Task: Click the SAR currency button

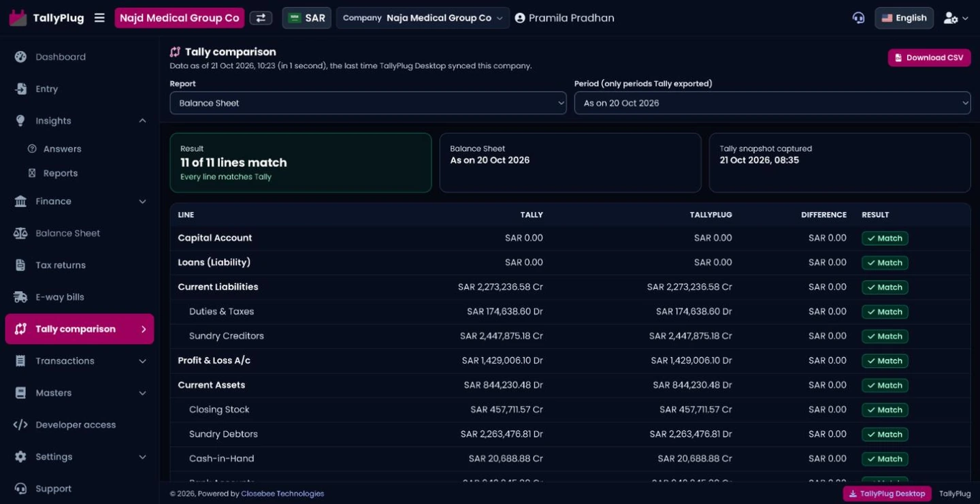Action: (307, 18)
